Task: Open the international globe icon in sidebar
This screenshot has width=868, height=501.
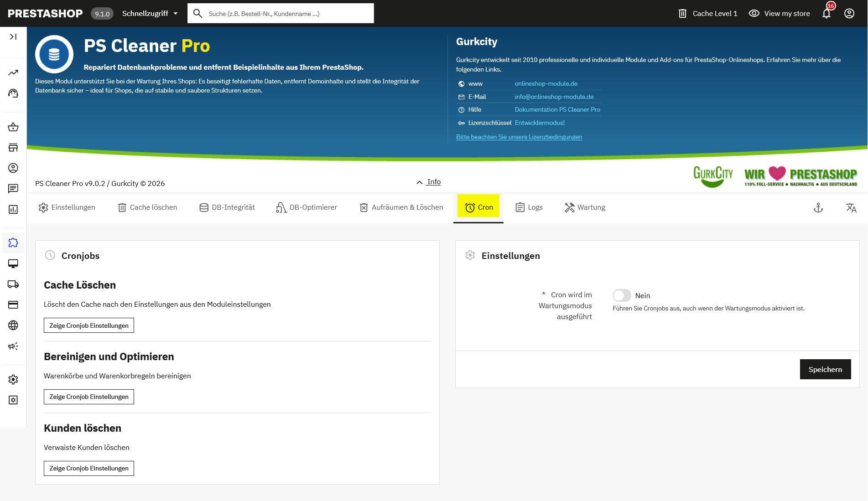Action: tap(13, 325)
